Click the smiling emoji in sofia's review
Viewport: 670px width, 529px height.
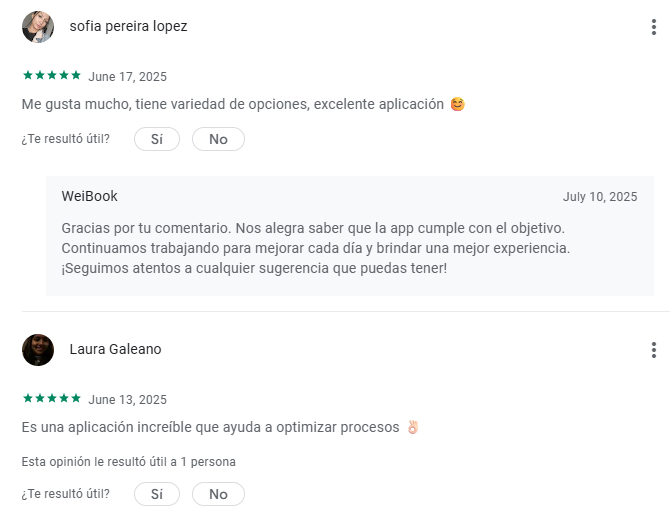(458, 104)
